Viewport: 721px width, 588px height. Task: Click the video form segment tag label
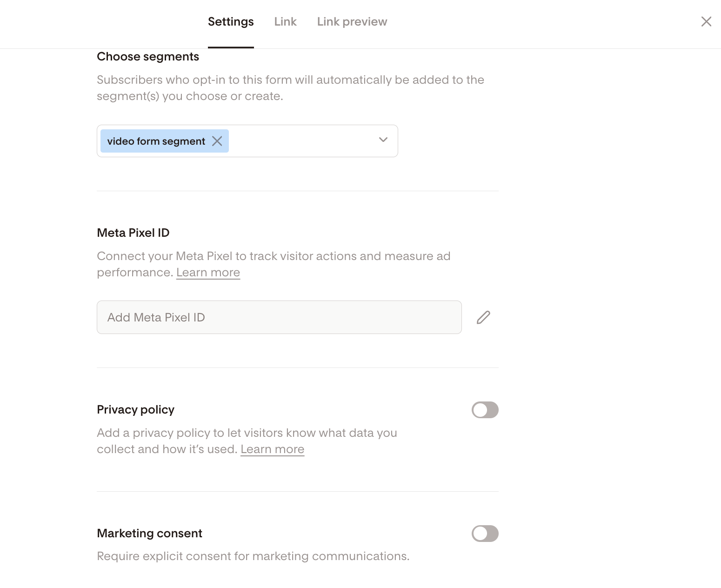156,141
